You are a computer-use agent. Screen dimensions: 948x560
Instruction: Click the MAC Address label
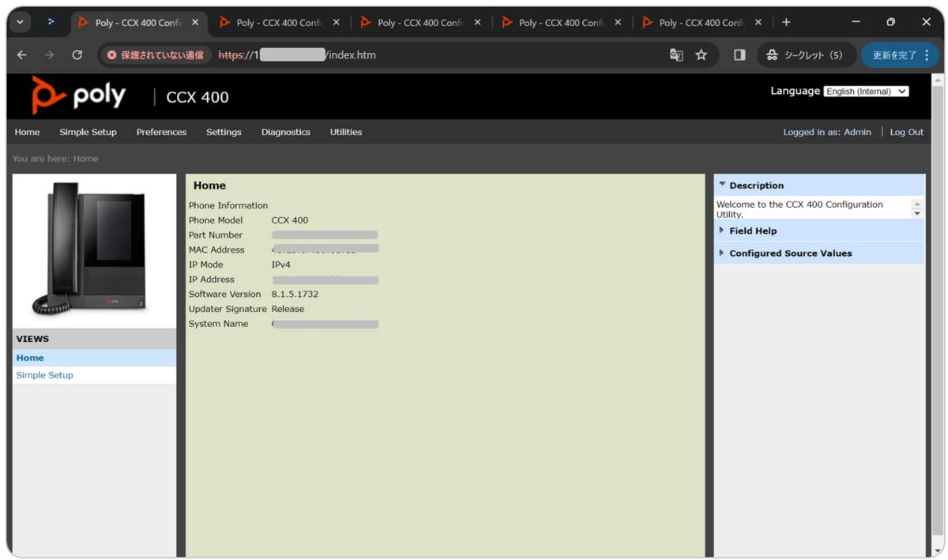(x=216, y=250)
